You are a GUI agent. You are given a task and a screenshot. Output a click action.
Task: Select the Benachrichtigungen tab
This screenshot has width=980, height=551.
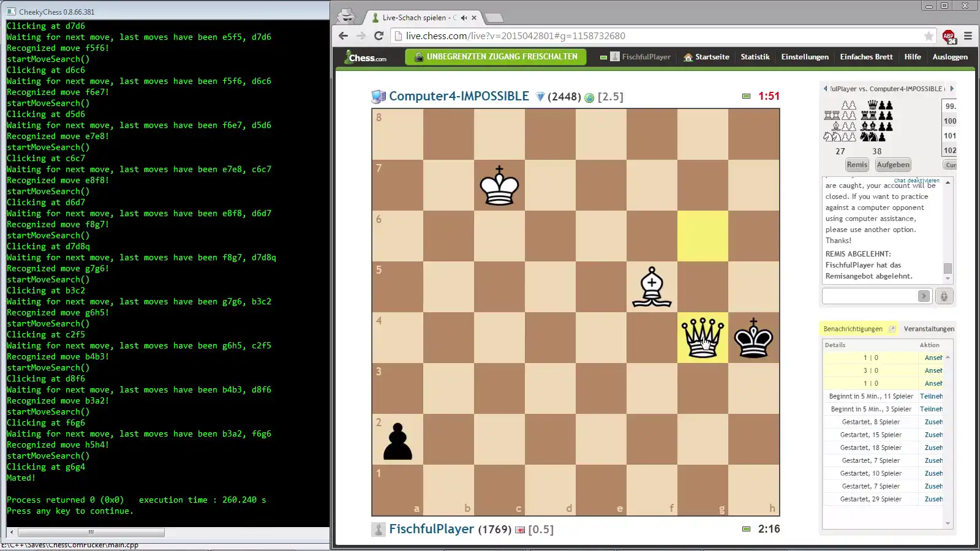[x=853, y=329]
